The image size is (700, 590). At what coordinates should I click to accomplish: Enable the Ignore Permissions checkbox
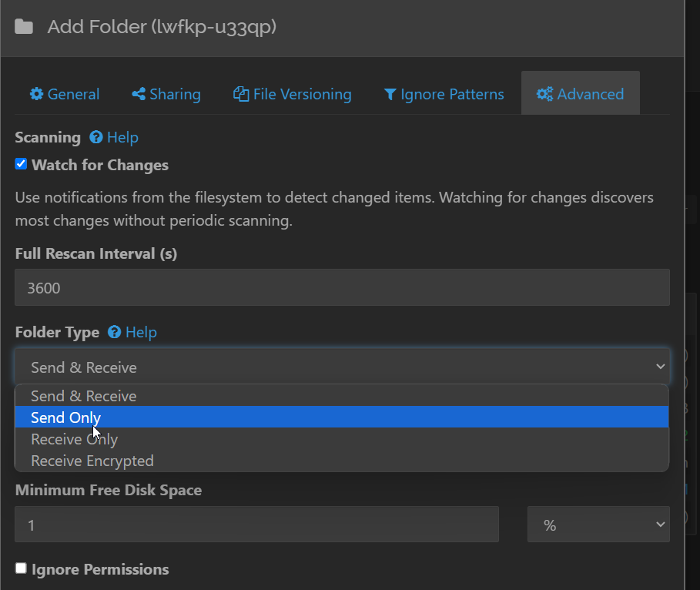(x=22, y=568)
